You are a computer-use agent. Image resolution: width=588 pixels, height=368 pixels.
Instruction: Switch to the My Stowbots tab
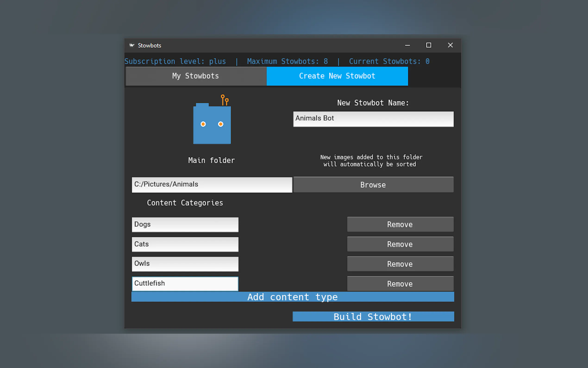(x=196, y=76)
